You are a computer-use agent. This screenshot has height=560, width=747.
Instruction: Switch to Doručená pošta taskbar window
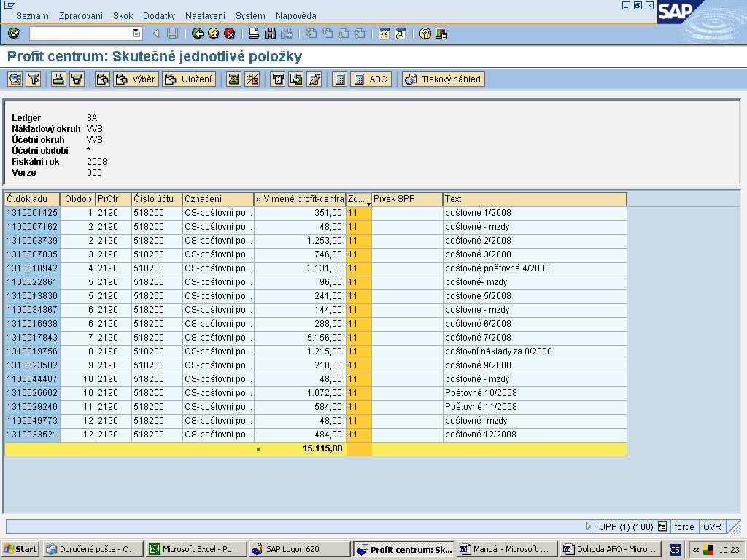93,548
